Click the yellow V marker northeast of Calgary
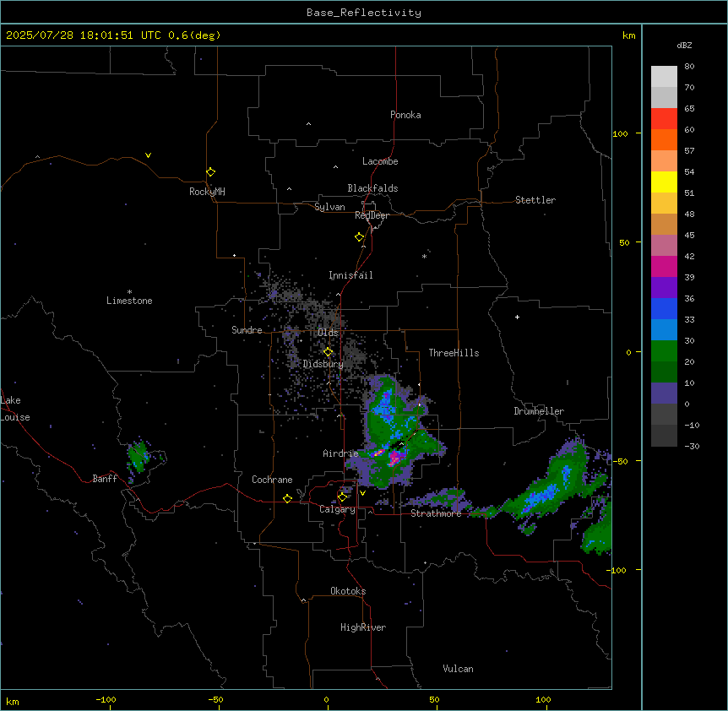Screen dimensions: 728x711 [x=362, y=493]
